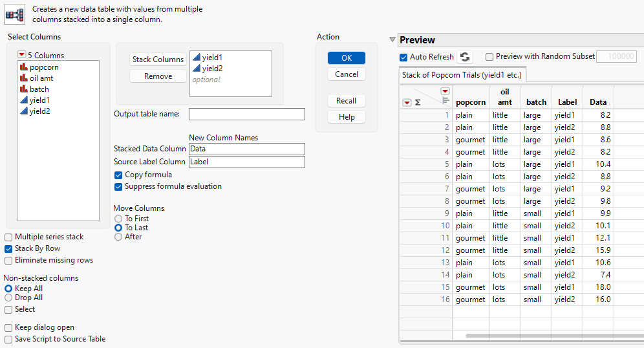Click the preview table horizontal scrollbar
The width and height of the screenshot is (644, 348).
tap(550, 336)
